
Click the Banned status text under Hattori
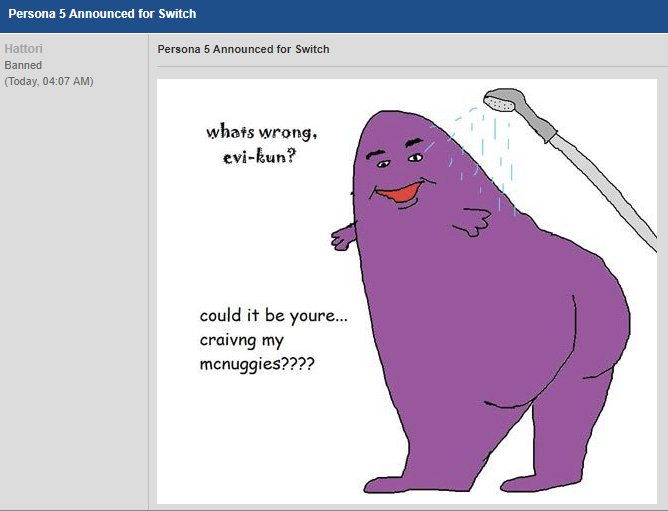tap(23, 65)
